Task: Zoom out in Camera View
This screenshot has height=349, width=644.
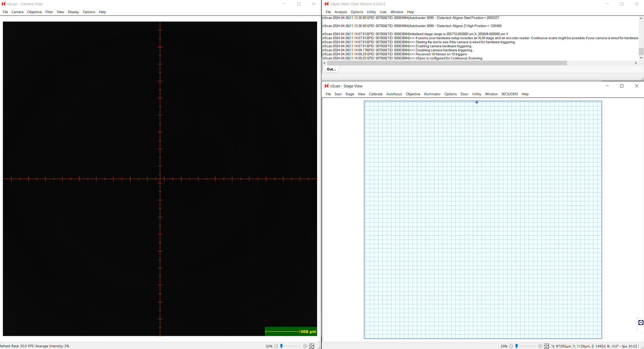Action: [276, 346]
